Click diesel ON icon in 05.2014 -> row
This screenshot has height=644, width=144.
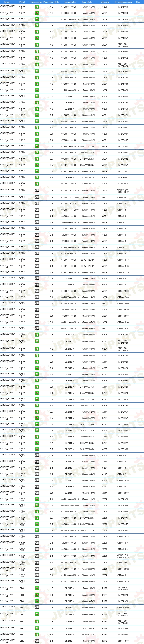pyautogui.click(x=37, y=493)
